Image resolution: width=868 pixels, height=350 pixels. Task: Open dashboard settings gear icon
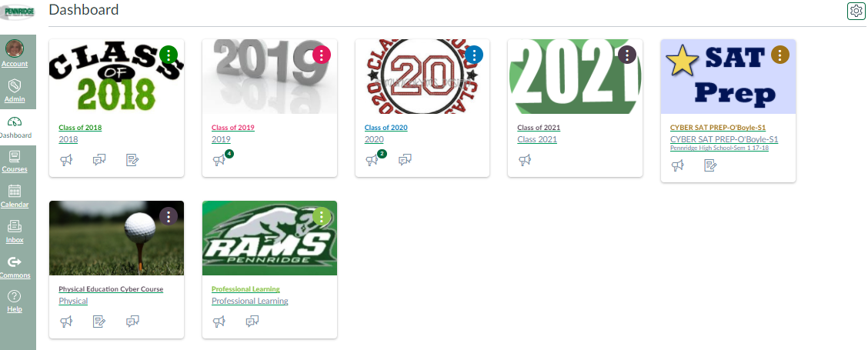(856, 11)
